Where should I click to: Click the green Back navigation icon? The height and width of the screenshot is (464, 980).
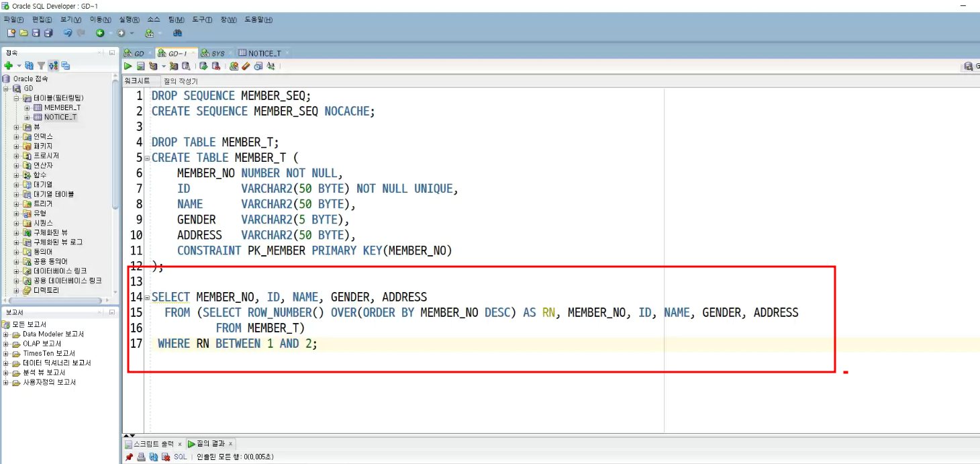(100, 33)
